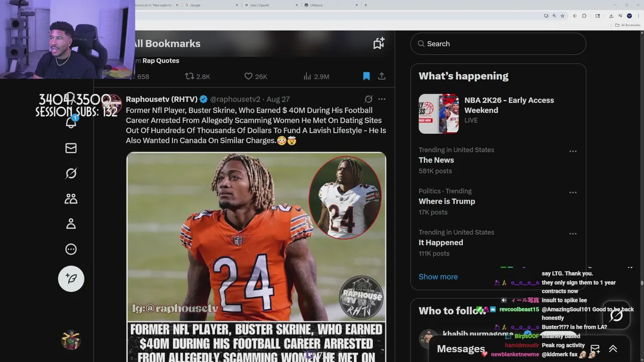Image resolution: width=644 pixels, height=362 pixels.
Task: Click Show more under What's happening
Action: pyautogui.click(x=438, y=277)
